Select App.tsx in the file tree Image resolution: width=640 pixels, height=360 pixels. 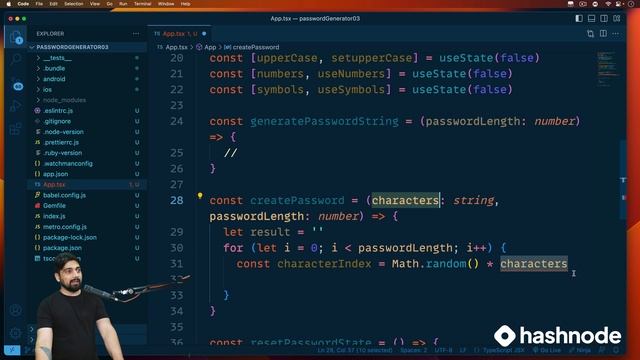[x=87, y=185]
